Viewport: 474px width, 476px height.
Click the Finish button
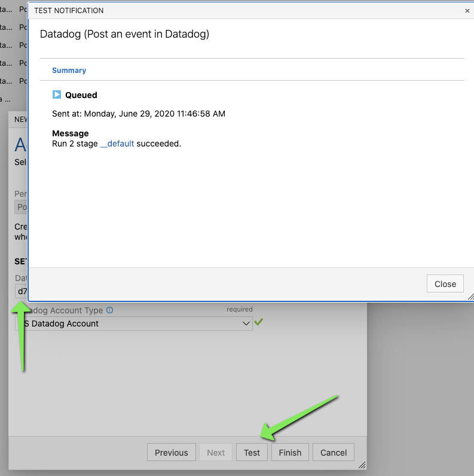tap(290, 452)
